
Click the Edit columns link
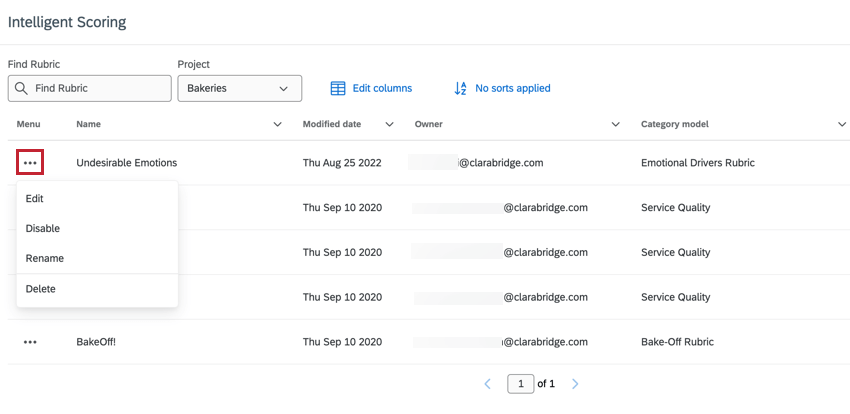(x=382, y=88)
